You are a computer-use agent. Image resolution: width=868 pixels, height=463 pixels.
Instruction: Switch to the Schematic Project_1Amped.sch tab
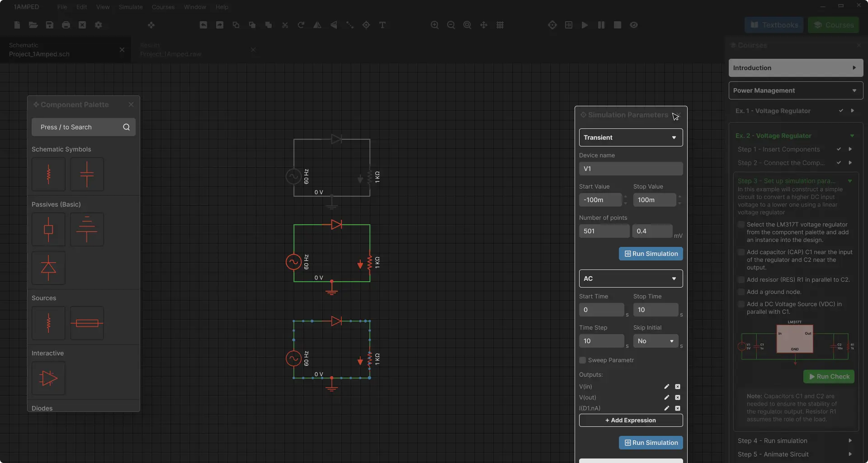coord(66,50)
